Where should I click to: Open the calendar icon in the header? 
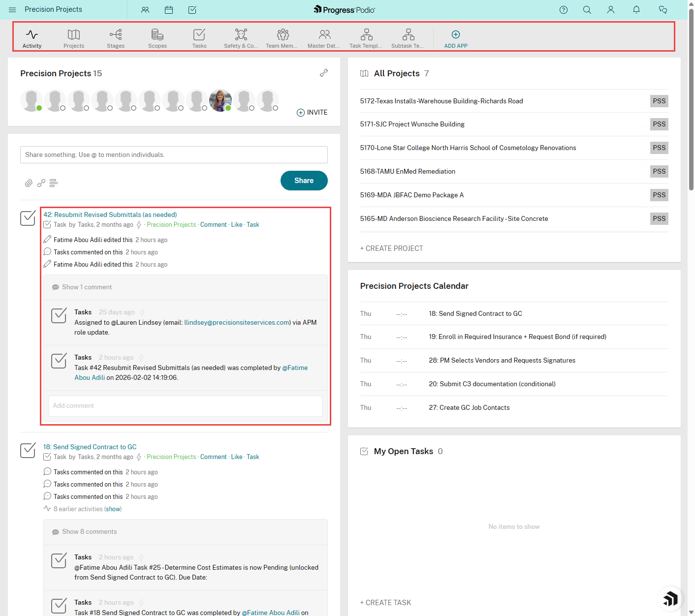click(169, 10)
